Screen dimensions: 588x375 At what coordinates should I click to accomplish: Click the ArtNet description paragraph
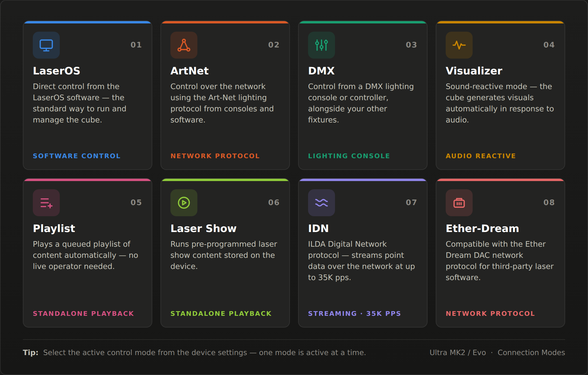click(222, 103)
